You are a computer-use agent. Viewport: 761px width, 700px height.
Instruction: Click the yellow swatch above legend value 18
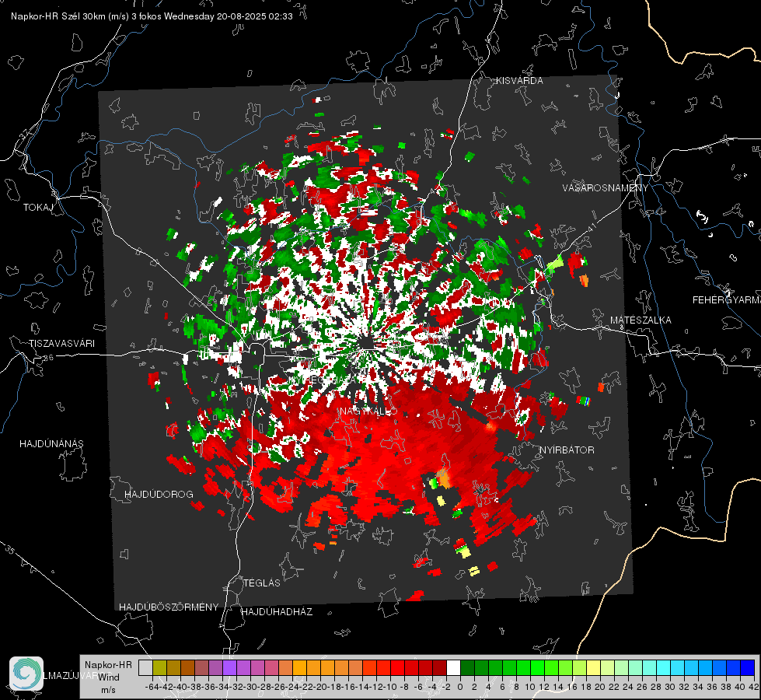594,667
